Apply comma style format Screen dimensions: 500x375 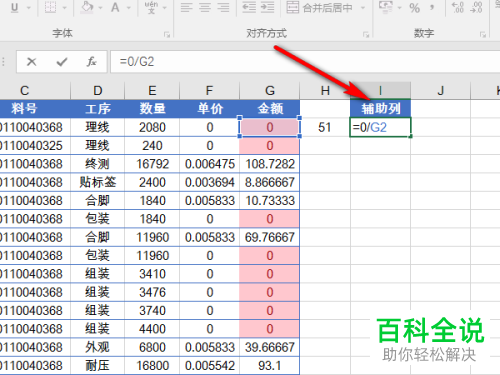pos(432,7)
